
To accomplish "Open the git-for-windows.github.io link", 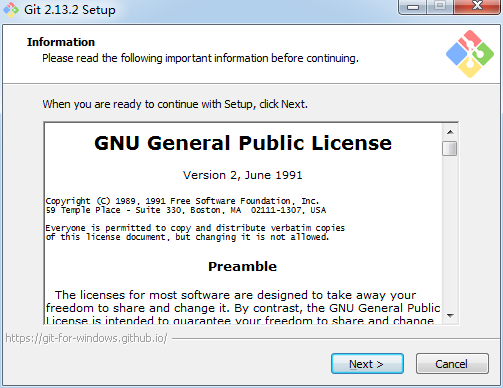I will point(86,338).
